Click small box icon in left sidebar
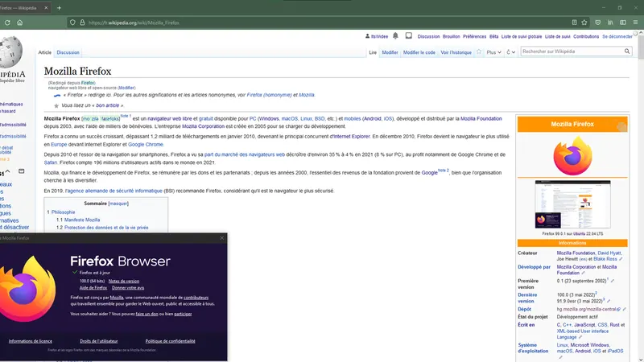The width and height of the screenshot is (644, 362). [x=22, y=171]
